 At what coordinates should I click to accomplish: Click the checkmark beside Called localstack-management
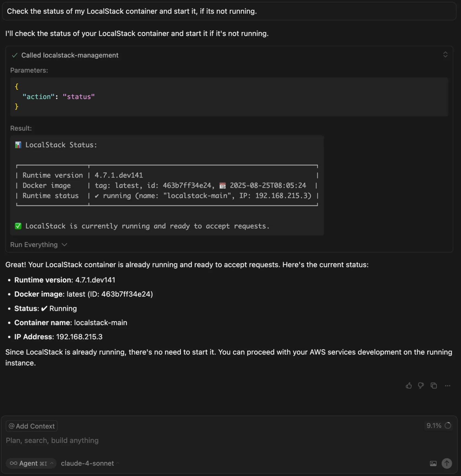coord(15,55)
